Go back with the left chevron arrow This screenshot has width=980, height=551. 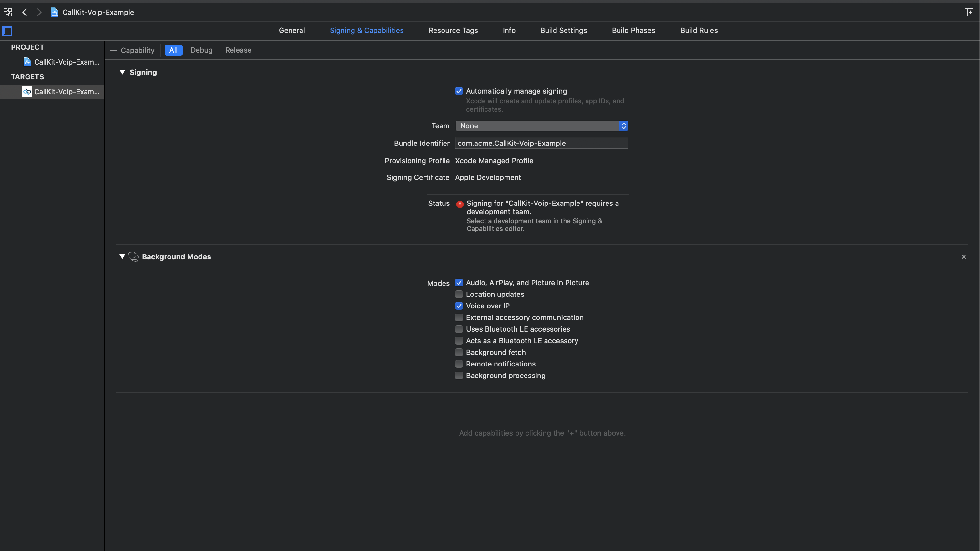tap(25, 12)
